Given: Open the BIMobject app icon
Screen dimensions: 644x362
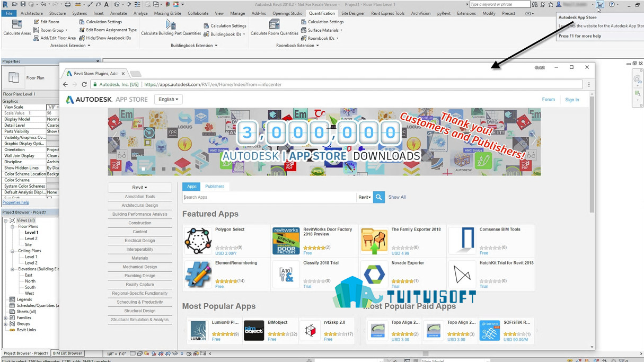Looking at the screenshot, I should pos(254,331).
